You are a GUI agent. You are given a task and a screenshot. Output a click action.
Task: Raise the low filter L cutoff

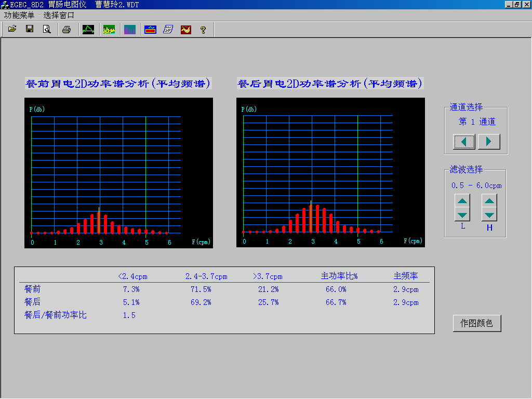coord(463,201)
